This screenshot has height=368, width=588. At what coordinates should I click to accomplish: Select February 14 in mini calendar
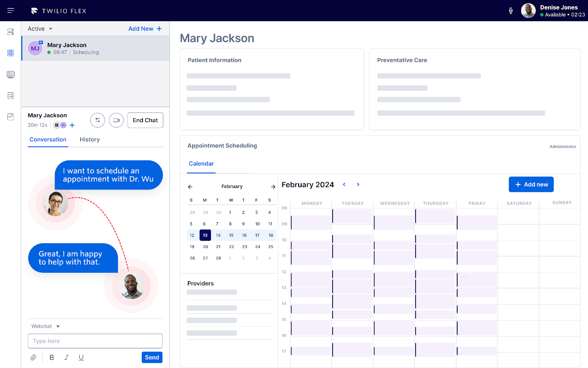click(x=218, y=235)
